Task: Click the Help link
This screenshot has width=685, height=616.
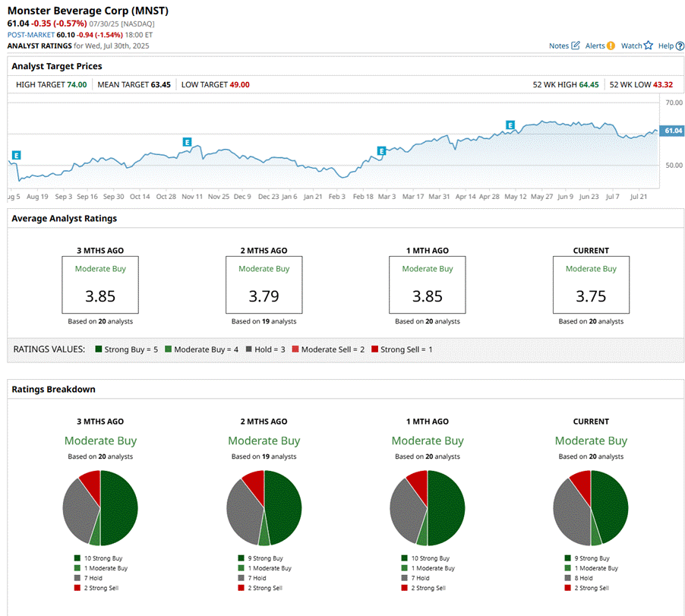Action: pyautogui.click(x=666, y=46)
